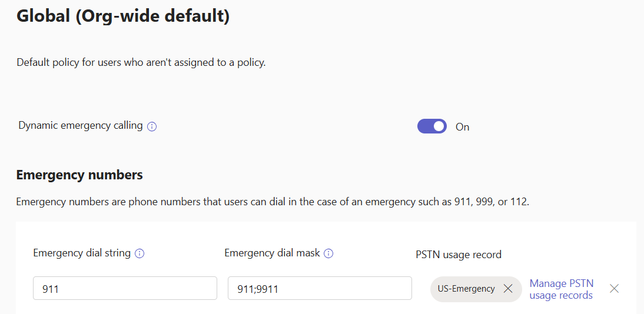Turn off Dynamic emergency calling toggle
The height and width of the screenshot is (314, 644).
point(432,126)
